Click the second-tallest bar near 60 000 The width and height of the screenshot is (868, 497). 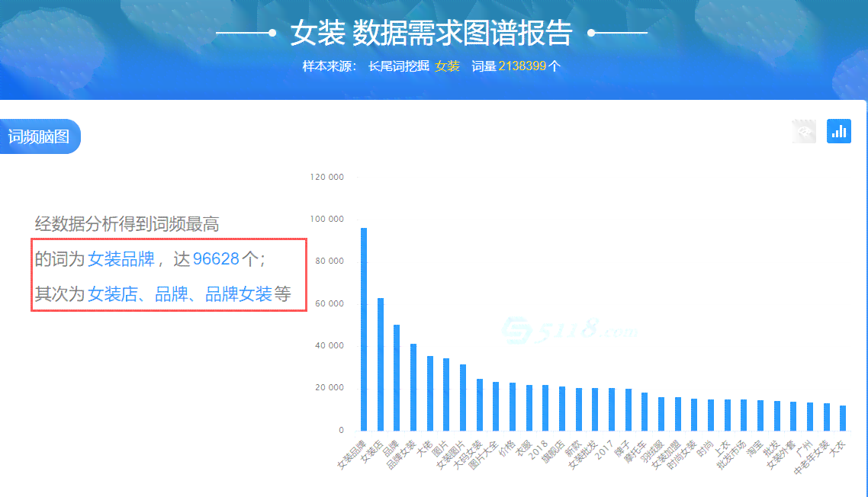coord(381,364)
